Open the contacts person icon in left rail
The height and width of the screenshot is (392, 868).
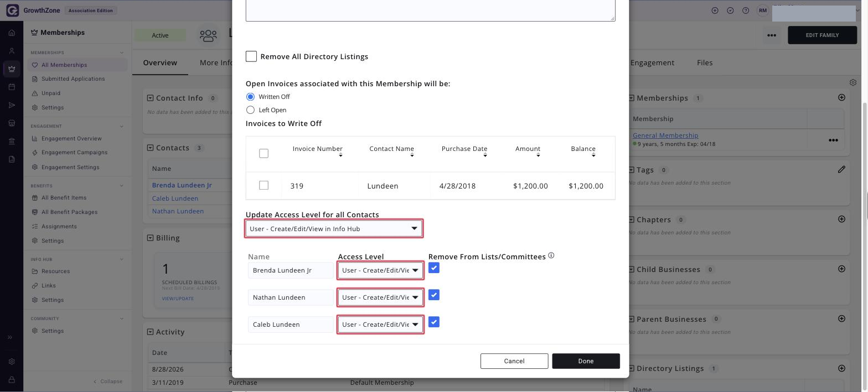tap(12, 51)
